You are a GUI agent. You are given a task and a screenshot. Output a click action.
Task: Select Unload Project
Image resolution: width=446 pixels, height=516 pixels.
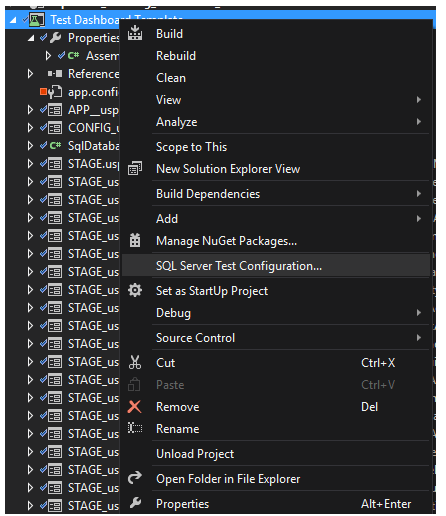(276, 454)
